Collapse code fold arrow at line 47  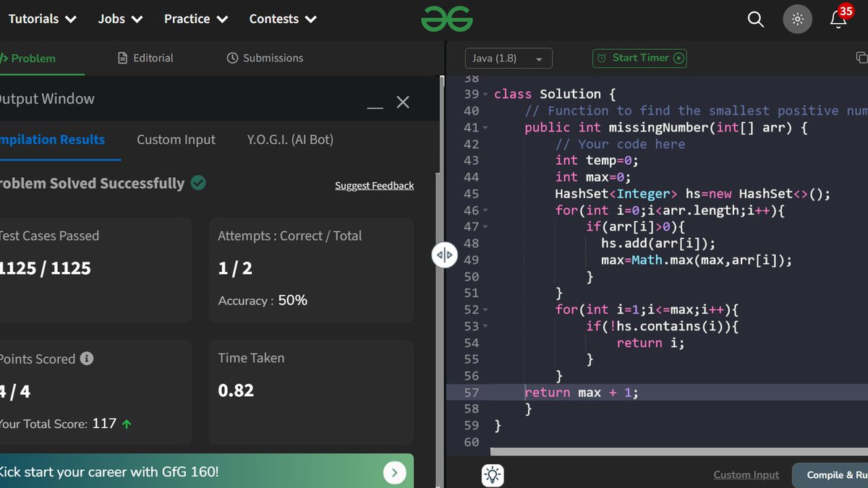(x=485, y=228)
